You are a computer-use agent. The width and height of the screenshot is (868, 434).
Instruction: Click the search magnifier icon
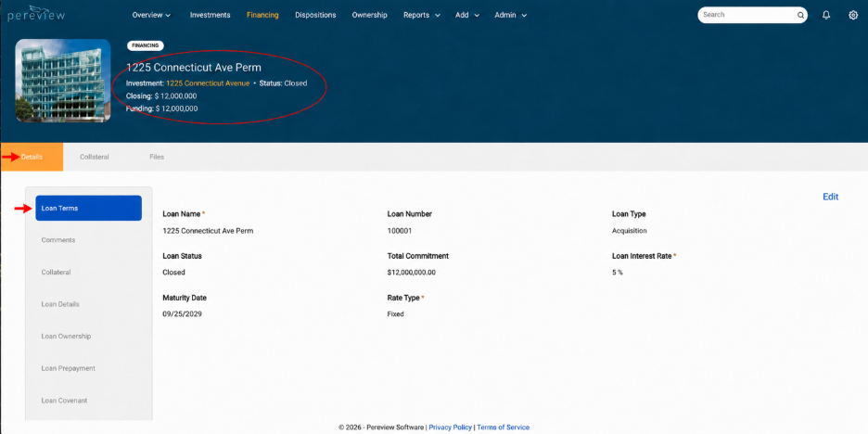800,16
